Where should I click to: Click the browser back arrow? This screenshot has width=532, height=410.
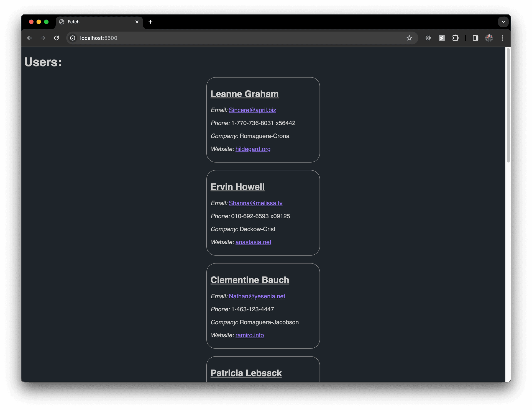pos(29,38)
